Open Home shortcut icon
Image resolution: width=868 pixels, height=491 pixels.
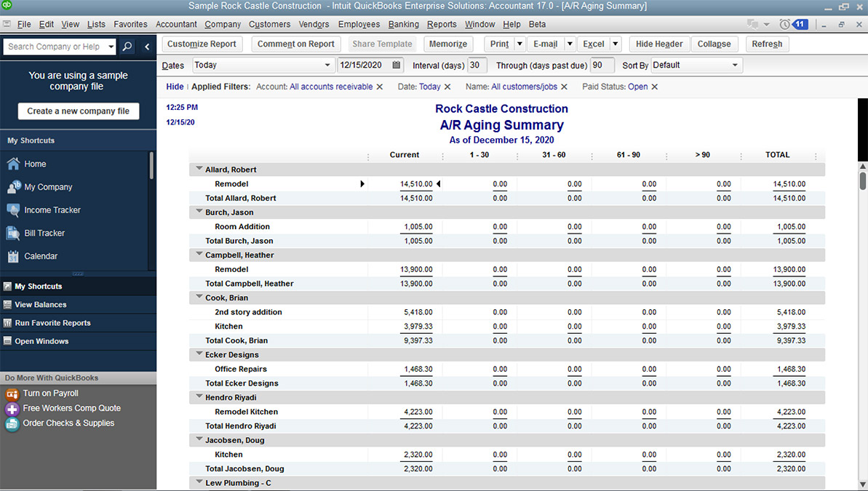click(x=13, y=164)
